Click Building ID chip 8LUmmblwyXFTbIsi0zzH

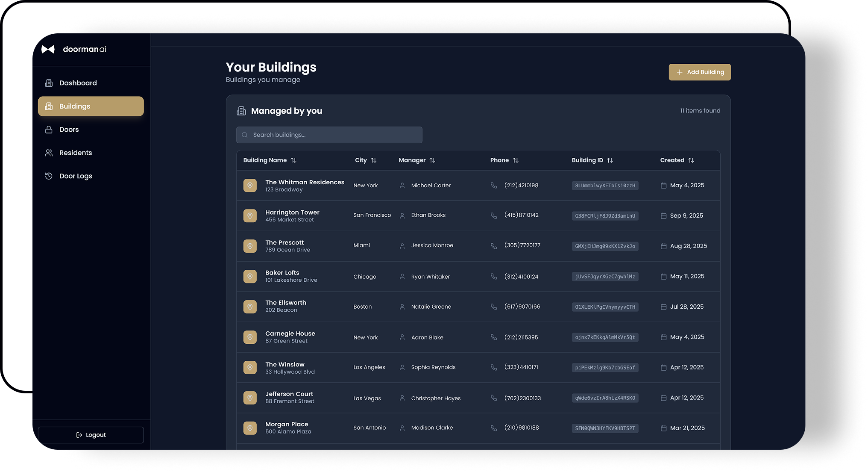tap(605, 186)
